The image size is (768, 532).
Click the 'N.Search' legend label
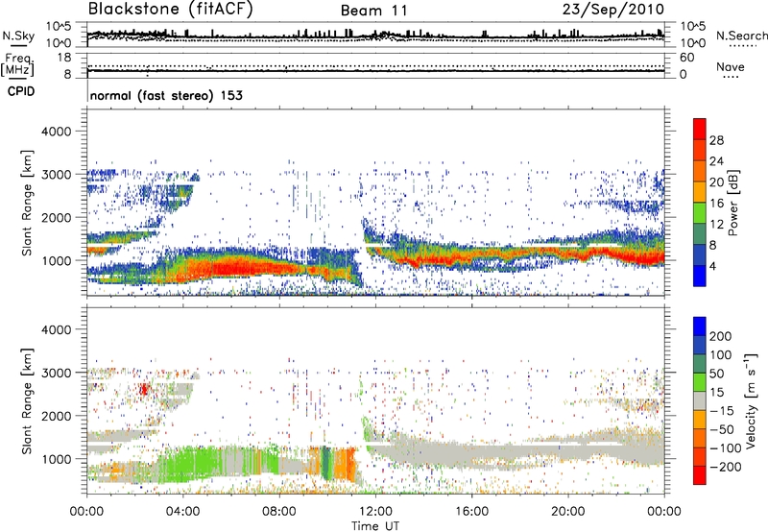click(741, 36)
